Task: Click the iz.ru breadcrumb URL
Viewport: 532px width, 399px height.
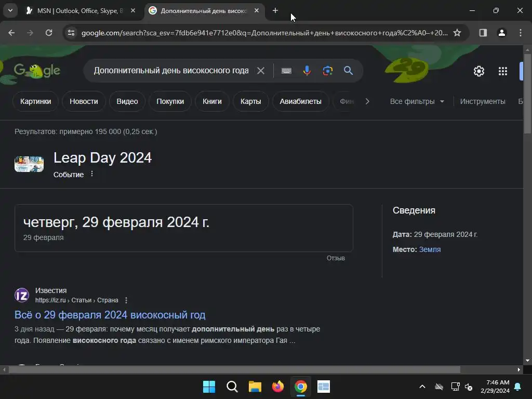Action: 77,300
